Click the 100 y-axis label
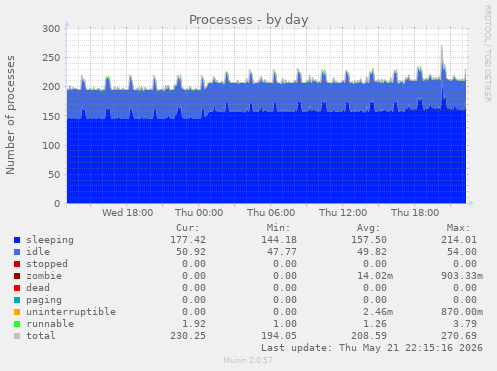 (x=51, y=145)
